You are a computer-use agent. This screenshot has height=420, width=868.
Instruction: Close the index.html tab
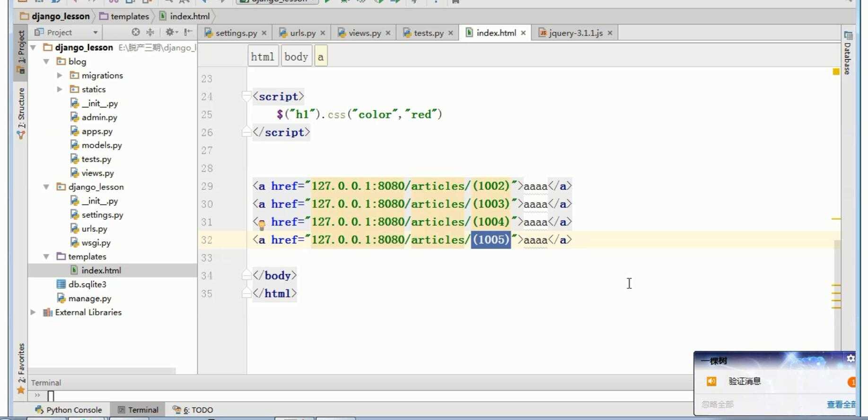523,33
